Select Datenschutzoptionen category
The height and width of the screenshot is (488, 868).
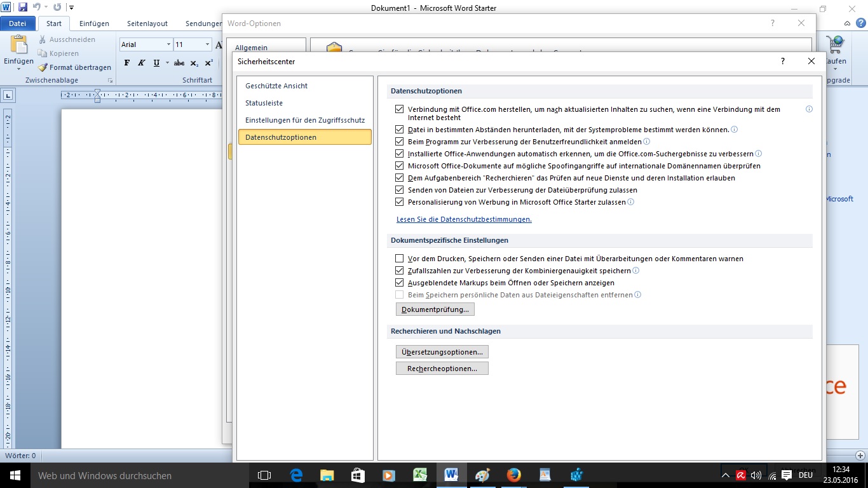click(305, 137)
